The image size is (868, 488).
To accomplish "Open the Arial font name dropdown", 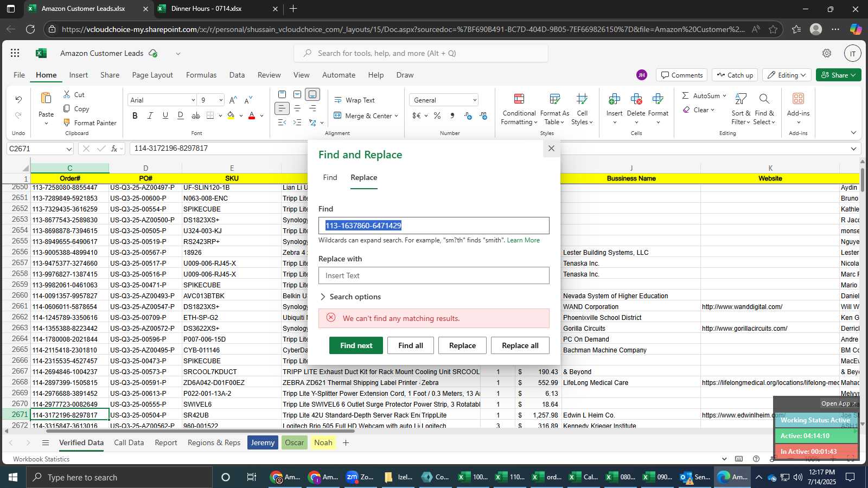I will point(193,100).
